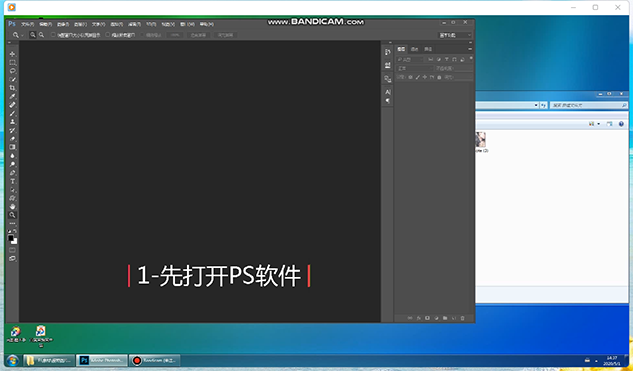Open Layers panel flyout menu

470,49
